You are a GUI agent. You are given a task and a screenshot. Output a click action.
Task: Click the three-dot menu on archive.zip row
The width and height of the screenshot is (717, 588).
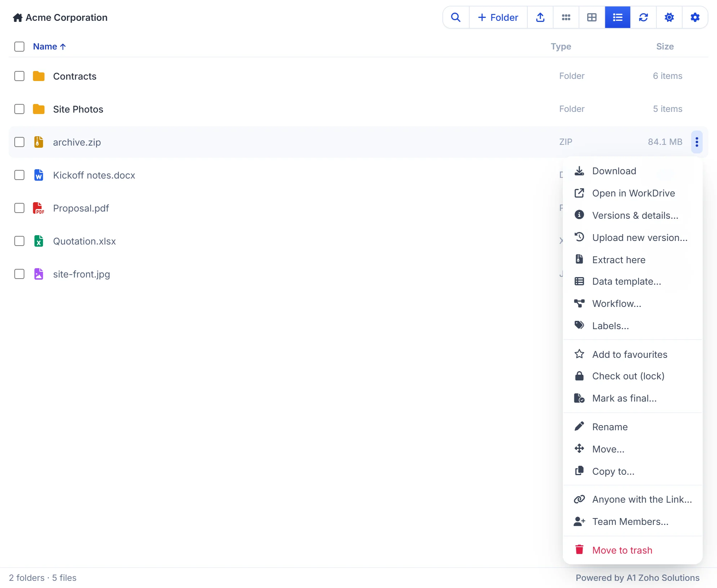697,142
